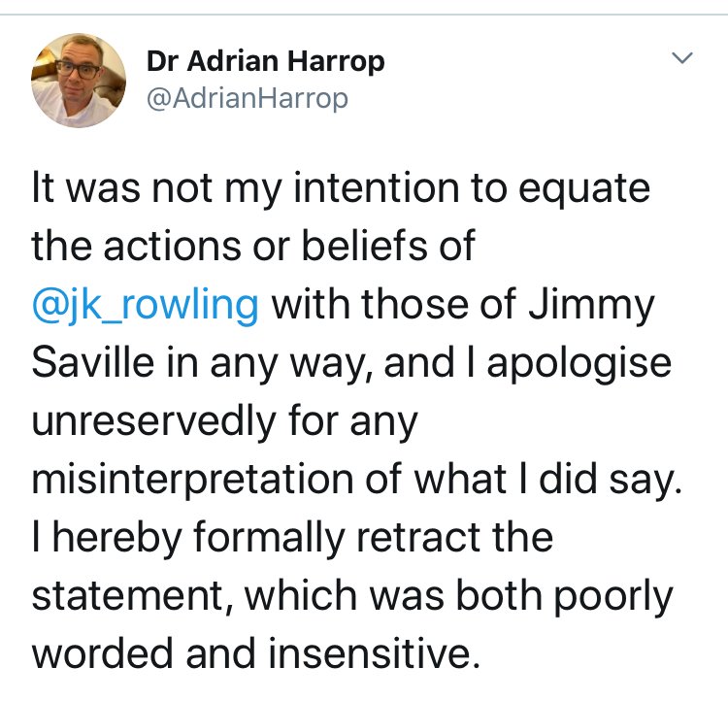The image size is (728, 701).
Task: Click the word 'poorly' in the tweet
Action: click(613, 598)
